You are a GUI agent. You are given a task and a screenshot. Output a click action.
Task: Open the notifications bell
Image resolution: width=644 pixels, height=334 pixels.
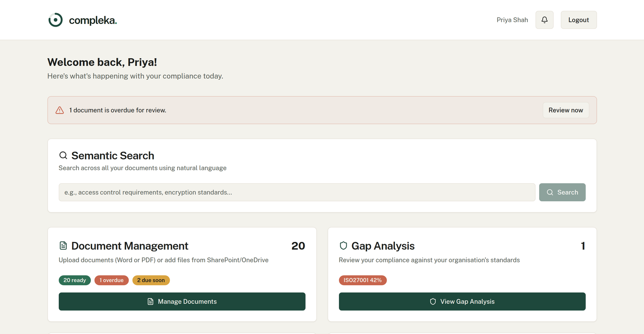545,20
